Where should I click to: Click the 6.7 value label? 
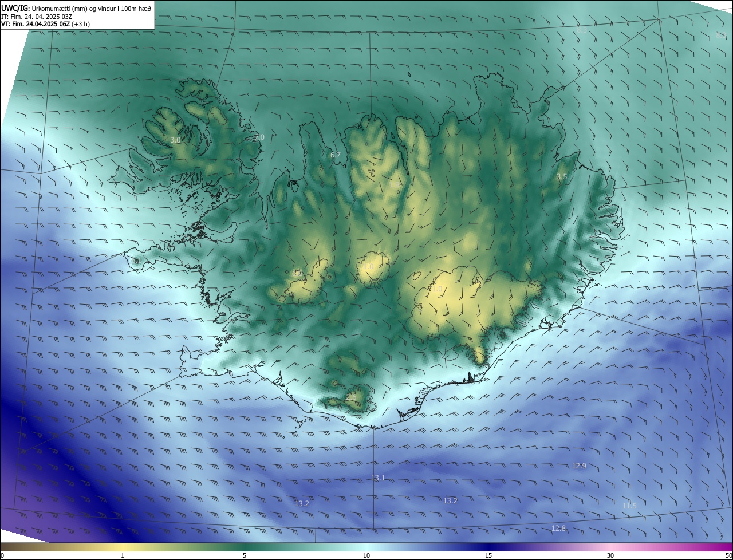(336, 155)
